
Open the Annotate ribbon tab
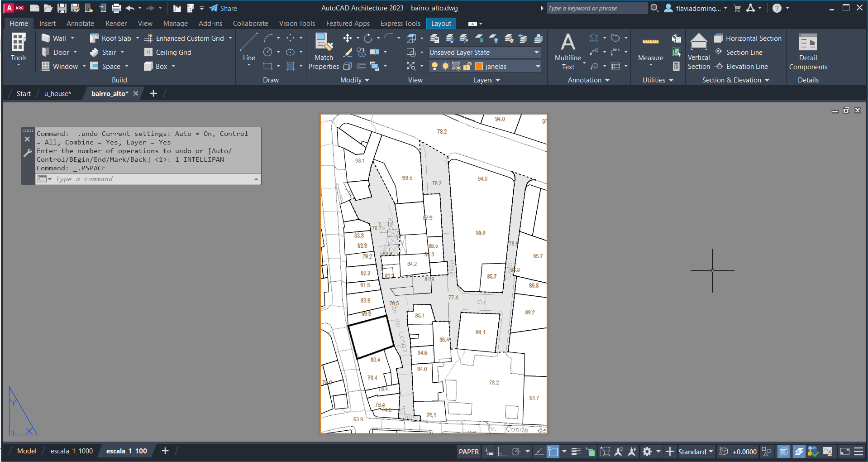point(80,24)
